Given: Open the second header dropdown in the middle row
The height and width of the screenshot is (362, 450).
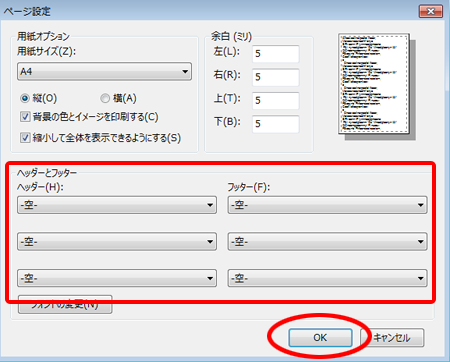Looking at the screenshot, I should (x=117, y=241).
